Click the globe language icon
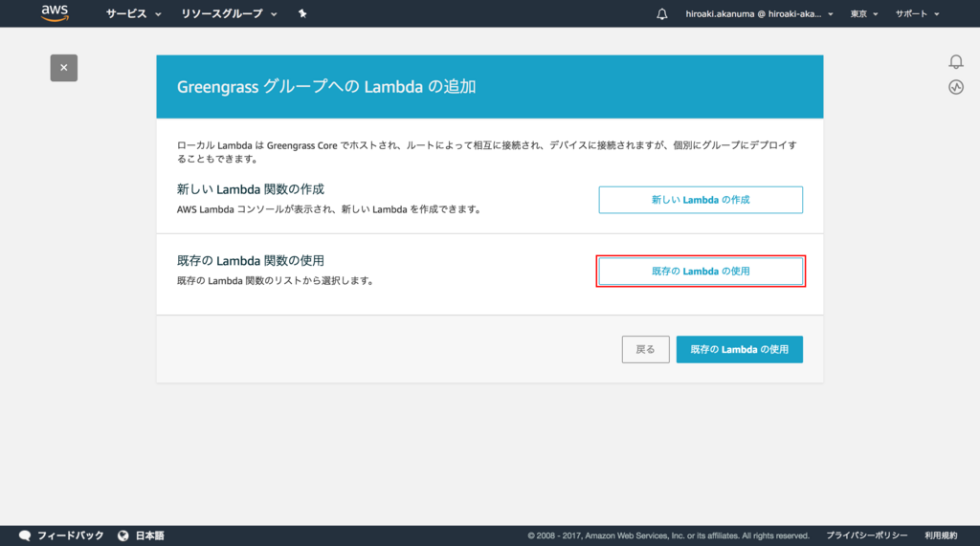 click(x=123, y=535)
